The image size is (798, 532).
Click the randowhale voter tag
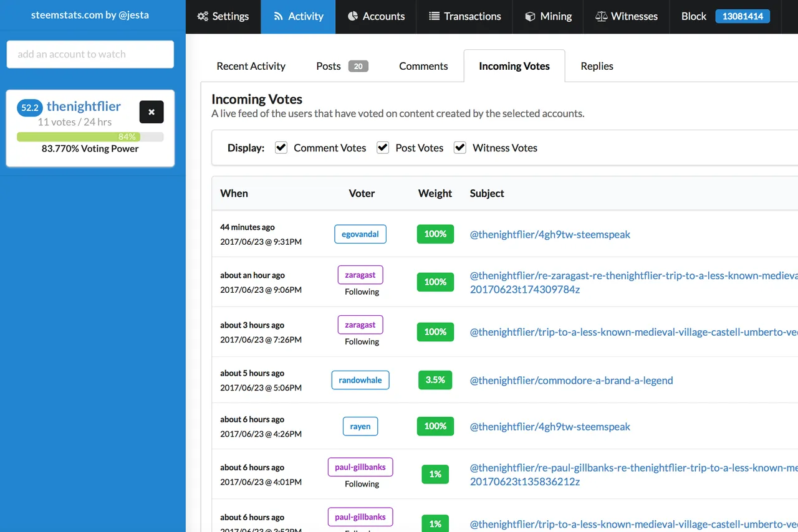pyautogui.click(x=360, y=380)
